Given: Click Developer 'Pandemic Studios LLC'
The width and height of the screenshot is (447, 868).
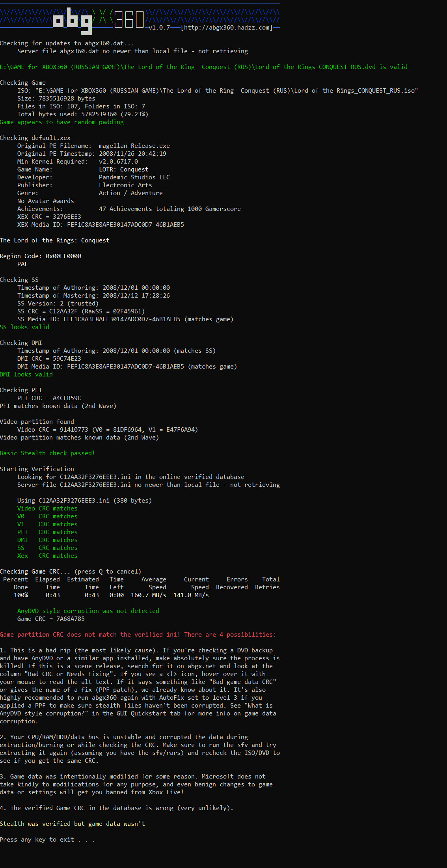Looking at the screenshot, I should 93,177.
